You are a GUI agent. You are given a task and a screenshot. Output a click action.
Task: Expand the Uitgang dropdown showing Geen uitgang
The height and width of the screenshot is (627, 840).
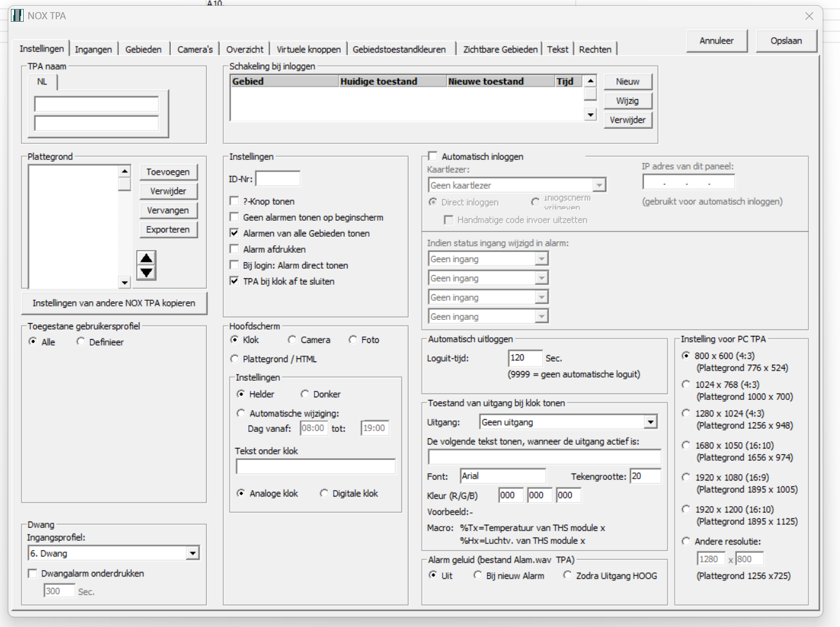coord(650,422)
